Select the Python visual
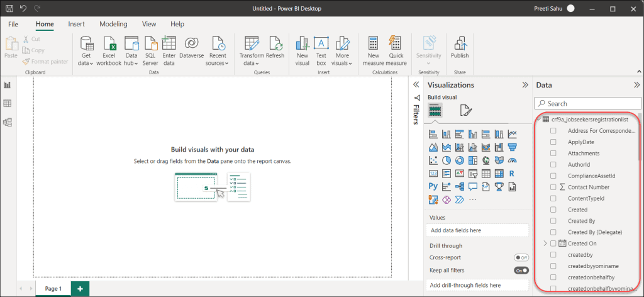 coord(433,186)
